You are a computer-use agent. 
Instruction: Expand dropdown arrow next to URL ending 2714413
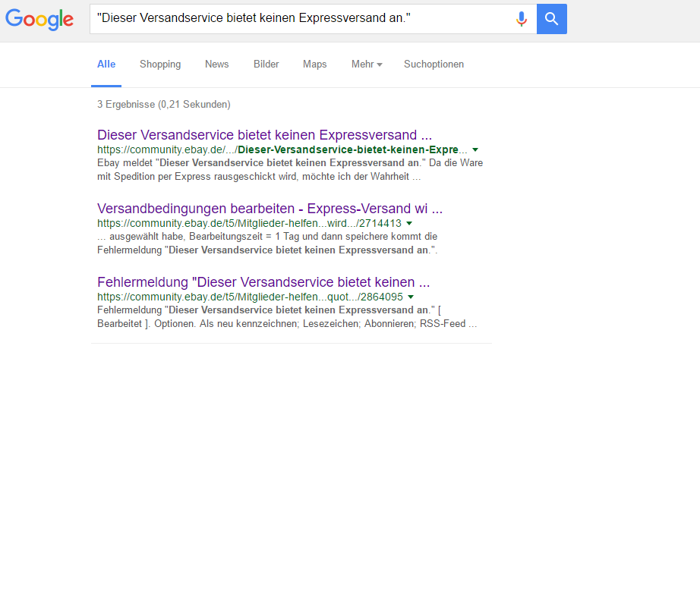[x=409, y=224]
